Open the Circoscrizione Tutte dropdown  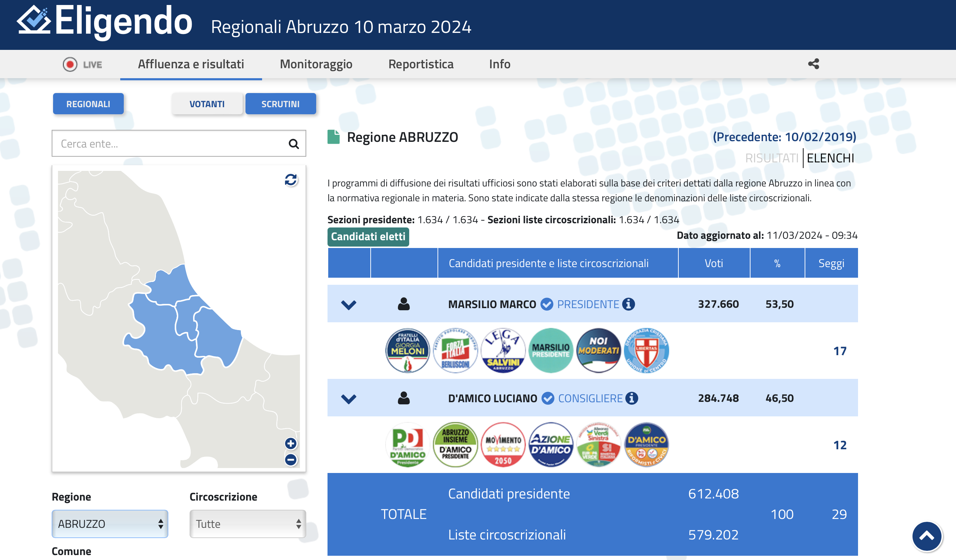click(x=247, y=524)
